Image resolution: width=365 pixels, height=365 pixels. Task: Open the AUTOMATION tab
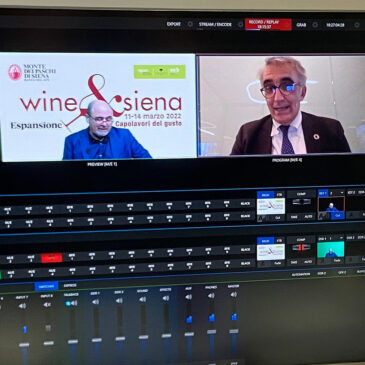click(301, 274)
